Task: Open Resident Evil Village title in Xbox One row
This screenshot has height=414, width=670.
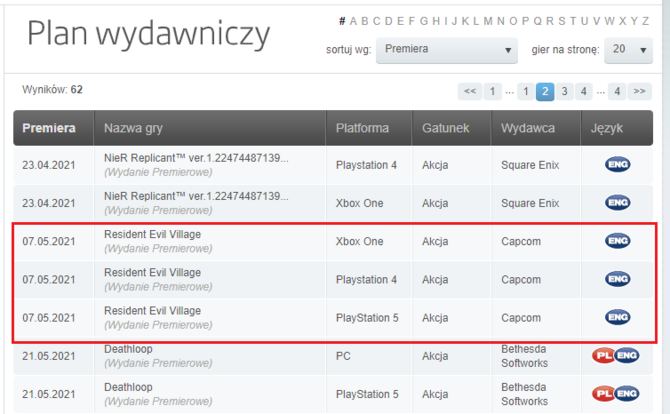Action: click(153, 234)
